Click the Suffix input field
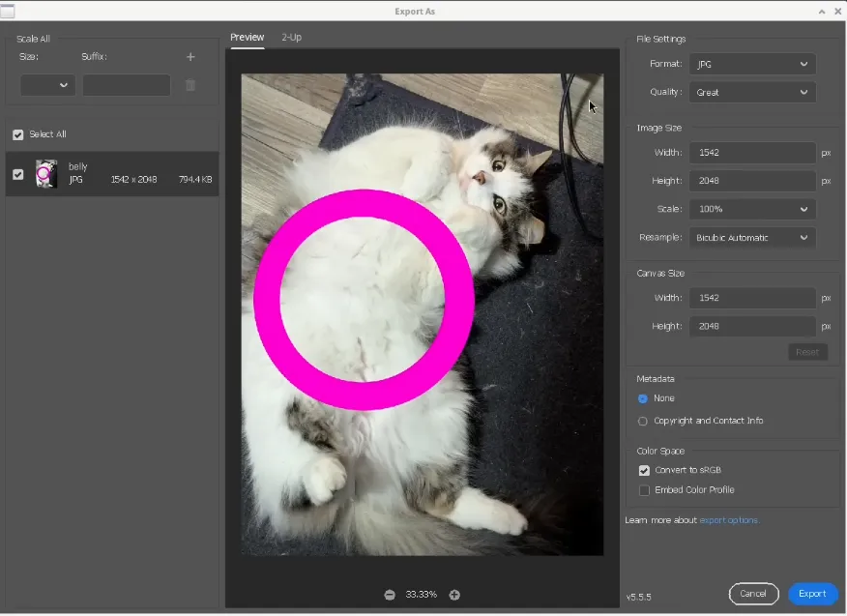The width and height of the screenshot is (847, 616). 127,85
